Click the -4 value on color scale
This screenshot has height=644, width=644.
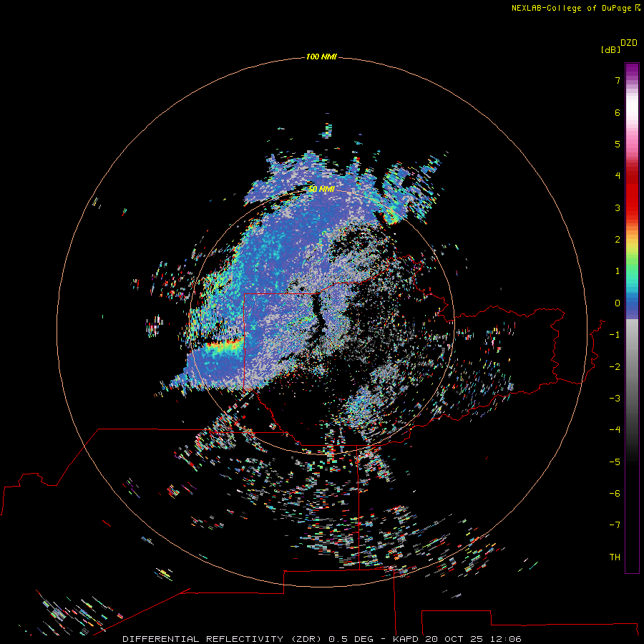[x=615, y=430]
